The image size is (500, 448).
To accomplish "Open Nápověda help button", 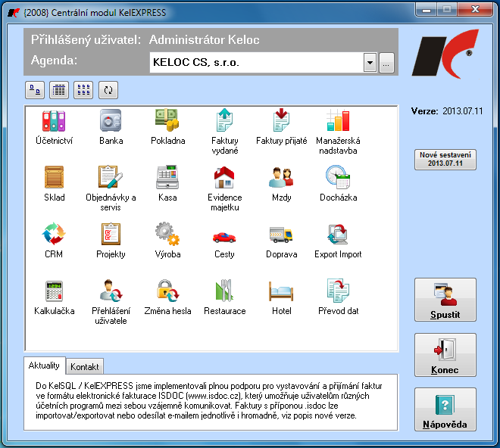I will click(445, 409).
